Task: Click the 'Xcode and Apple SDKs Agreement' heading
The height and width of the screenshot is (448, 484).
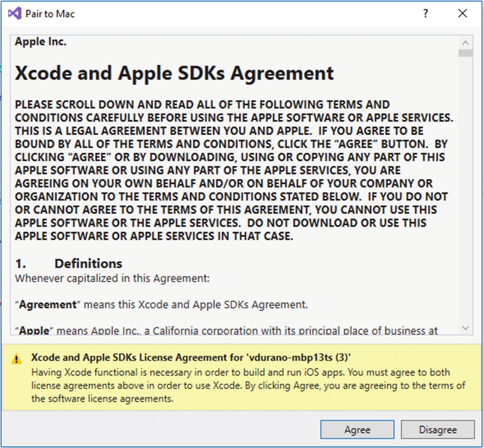Action: (x=174, y=73)
